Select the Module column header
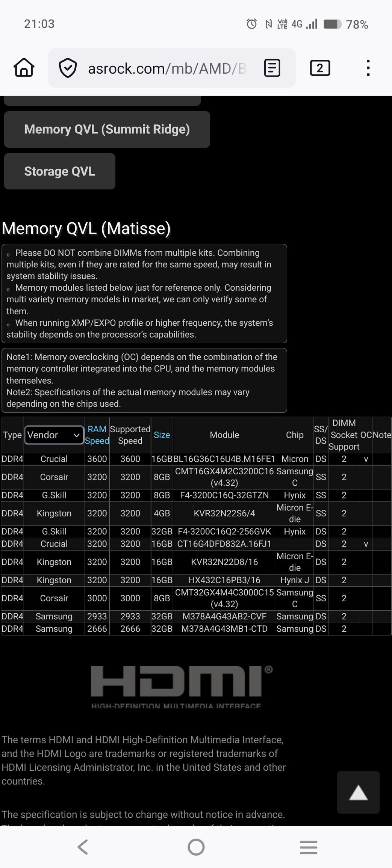The image size is (392, 868). [224, 435]
